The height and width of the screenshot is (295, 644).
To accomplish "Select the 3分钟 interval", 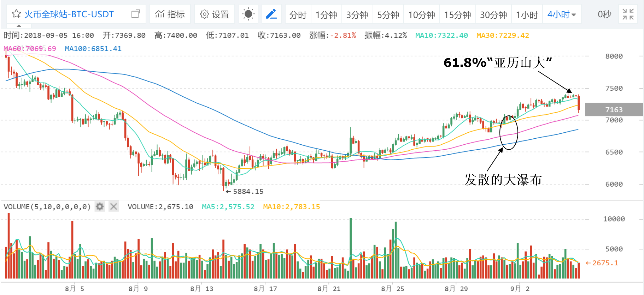I will pyautogui.click(x=357, y=14).
